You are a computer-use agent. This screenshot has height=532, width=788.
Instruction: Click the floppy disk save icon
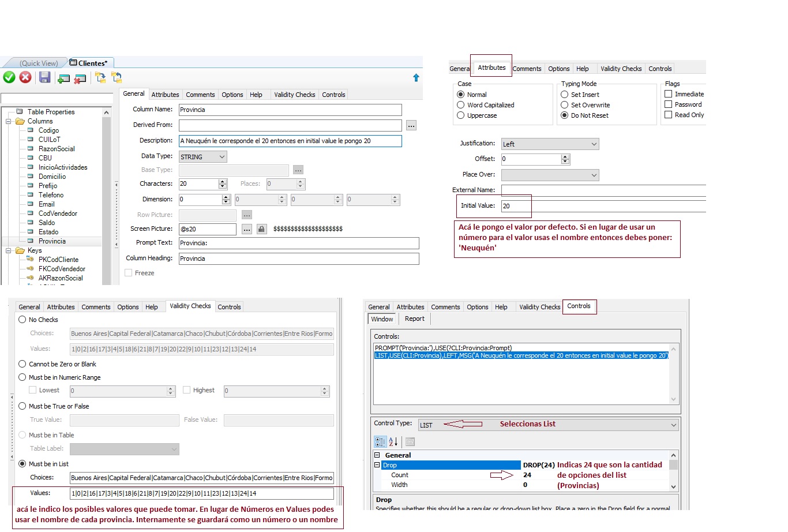45,77
